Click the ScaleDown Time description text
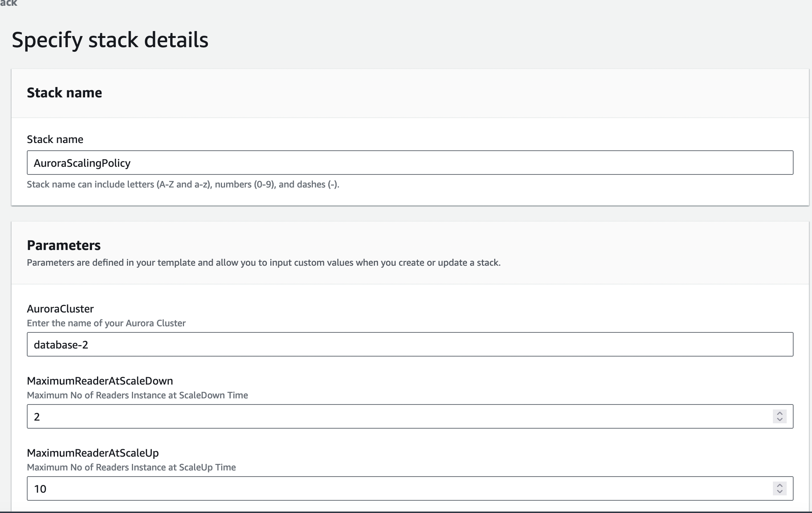The image size is (812, 513). (x=137, y=396)
